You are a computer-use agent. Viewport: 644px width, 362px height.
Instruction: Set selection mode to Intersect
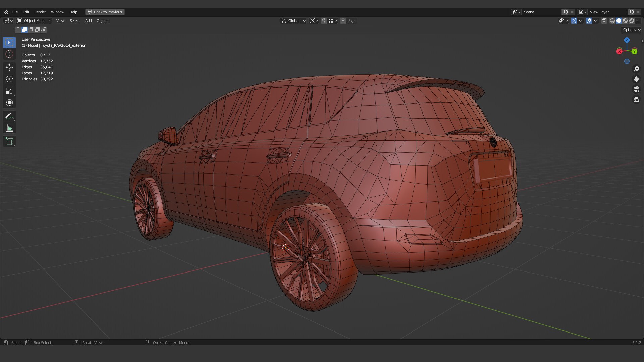coord(44,30)
